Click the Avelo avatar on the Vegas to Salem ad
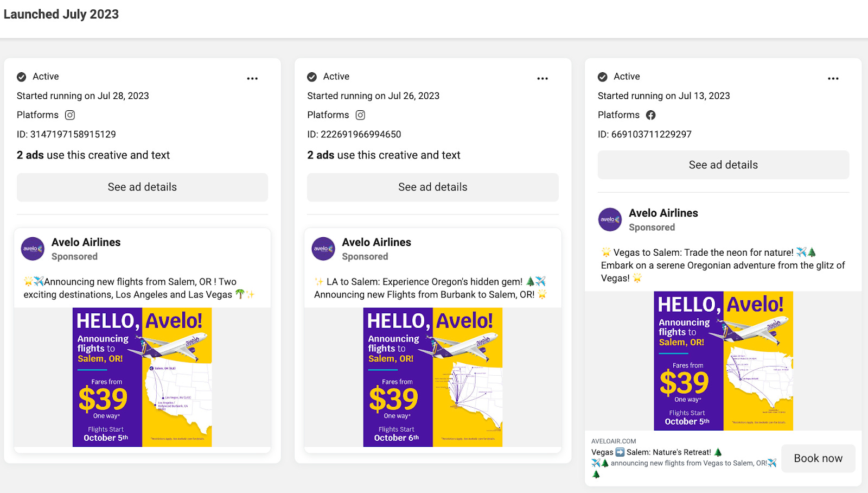 (x=610, y=219)
